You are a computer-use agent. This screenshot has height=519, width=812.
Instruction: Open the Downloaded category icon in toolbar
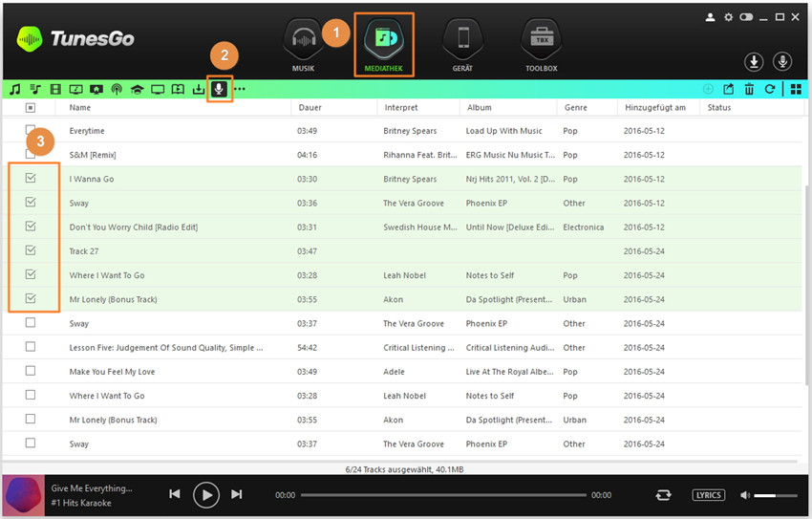click(x=199, y=89)
